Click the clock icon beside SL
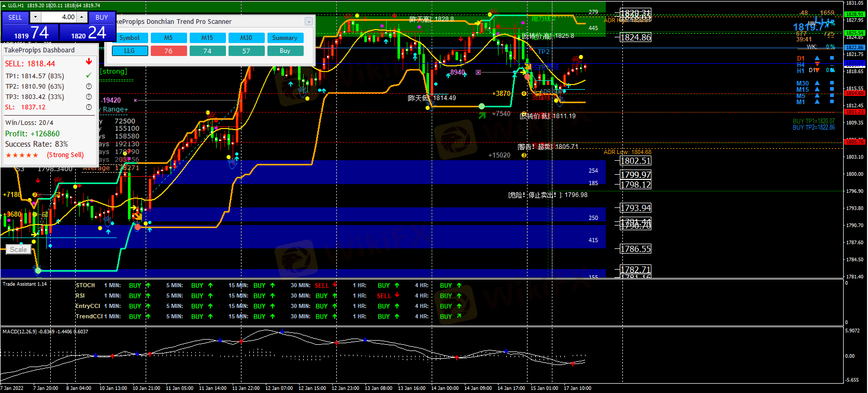Screen dimensions: 868x393 (89, 107)
